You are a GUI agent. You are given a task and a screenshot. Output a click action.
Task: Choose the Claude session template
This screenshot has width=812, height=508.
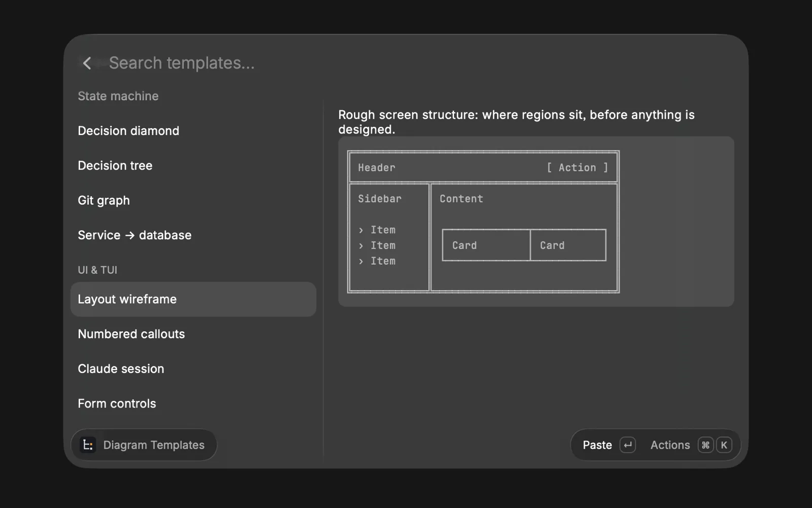[x=193, y=369]
